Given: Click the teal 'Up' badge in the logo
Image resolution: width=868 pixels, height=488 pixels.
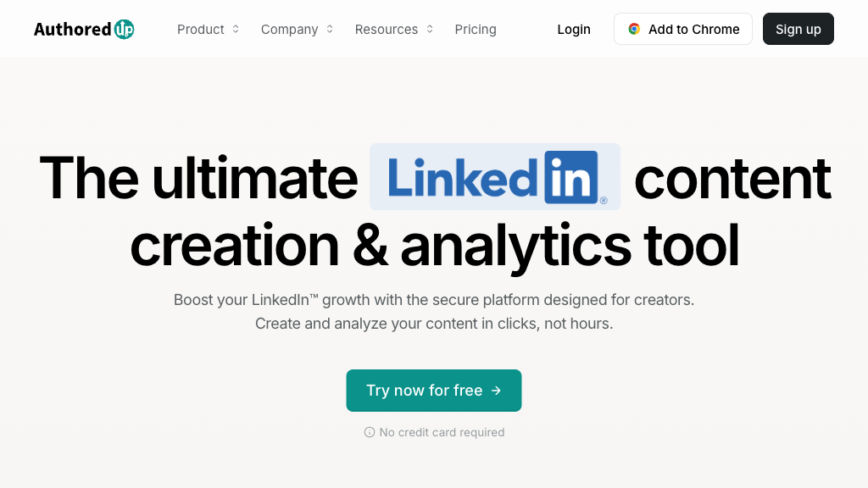Looking at the screenshot, I should click(x=124, y=30).
